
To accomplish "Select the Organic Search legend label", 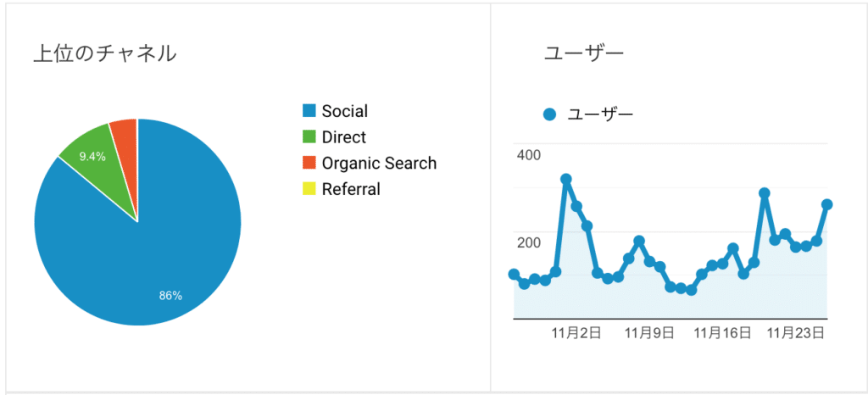I will click(379, 163).
